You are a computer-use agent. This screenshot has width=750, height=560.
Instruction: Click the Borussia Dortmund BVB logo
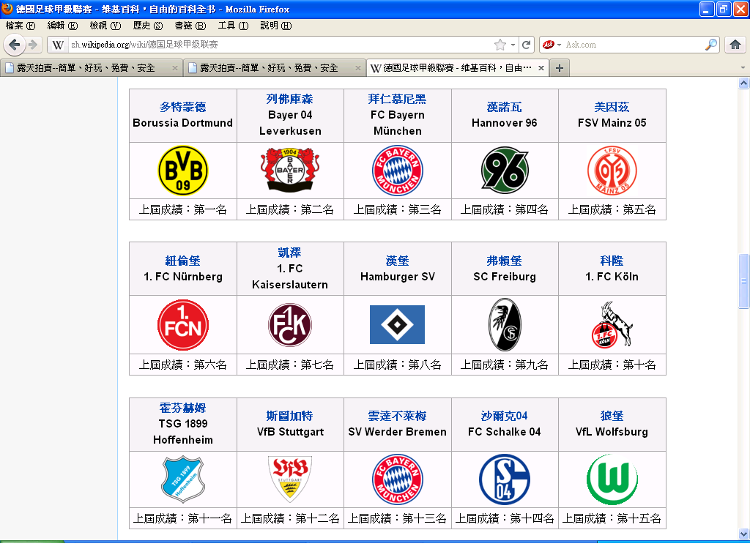point(183,171)
